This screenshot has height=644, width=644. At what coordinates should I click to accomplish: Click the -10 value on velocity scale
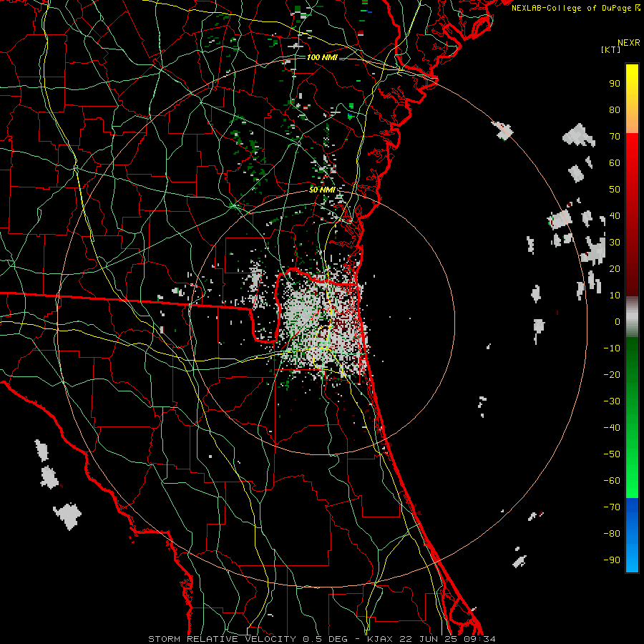[x=612, y=348]
